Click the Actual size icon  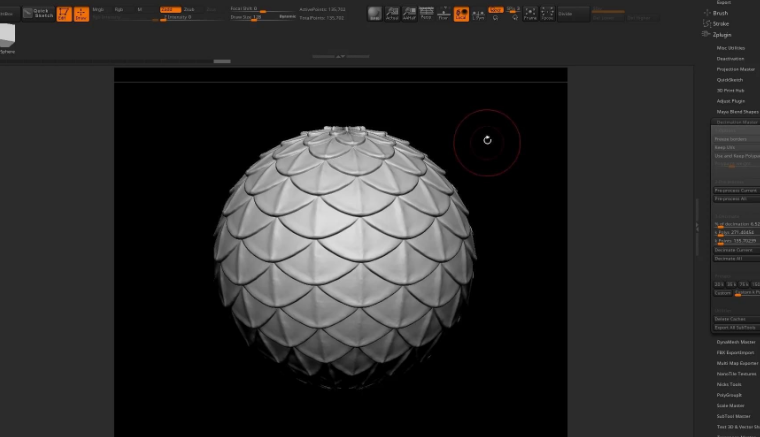pyautogui.click(x=392, y=14)
